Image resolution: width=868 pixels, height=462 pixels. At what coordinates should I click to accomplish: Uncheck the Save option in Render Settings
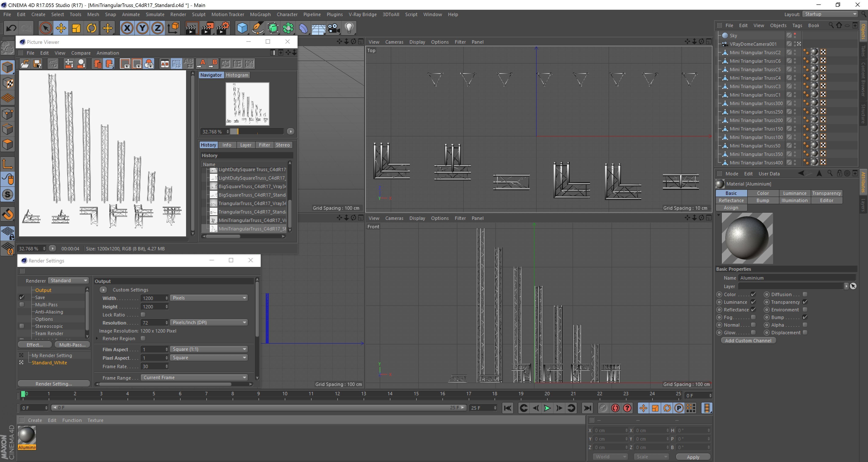pyautogui.click(x=22, y=297)
